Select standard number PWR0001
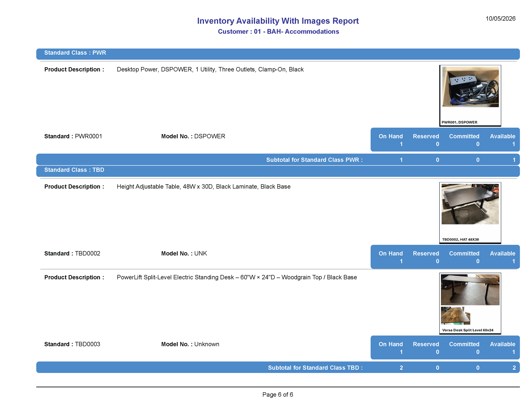 89,136
